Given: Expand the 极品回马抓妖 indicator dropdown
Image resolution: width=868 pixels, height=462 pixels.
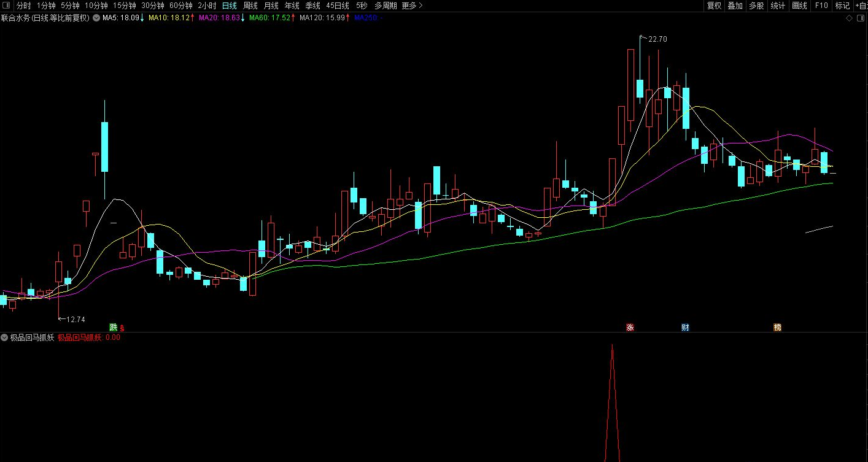Looking at the screenshot, I should click(x=4, y=337).
